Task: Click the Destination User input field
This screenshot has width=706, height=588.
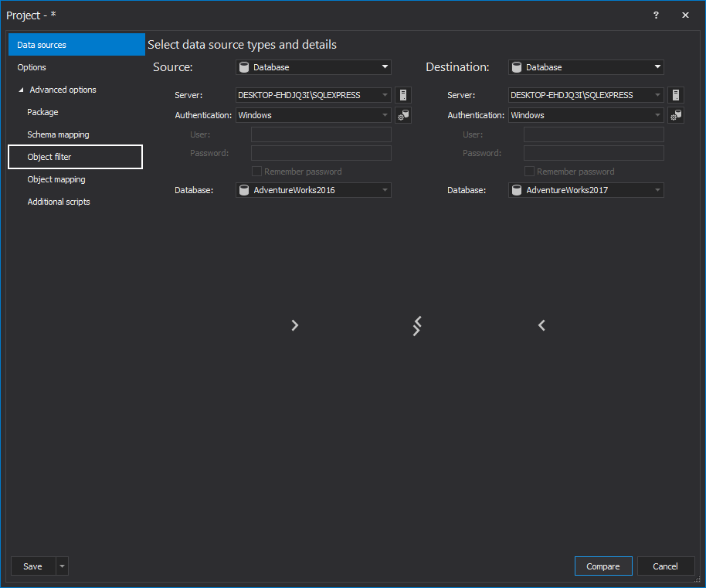Action: coord(593,134)
